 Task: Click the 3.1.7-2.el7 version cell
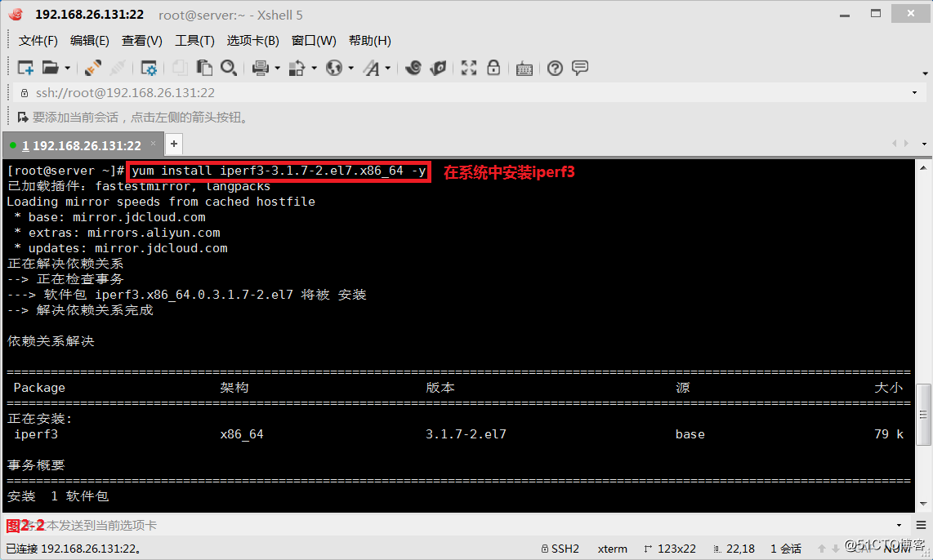[466, 434]
